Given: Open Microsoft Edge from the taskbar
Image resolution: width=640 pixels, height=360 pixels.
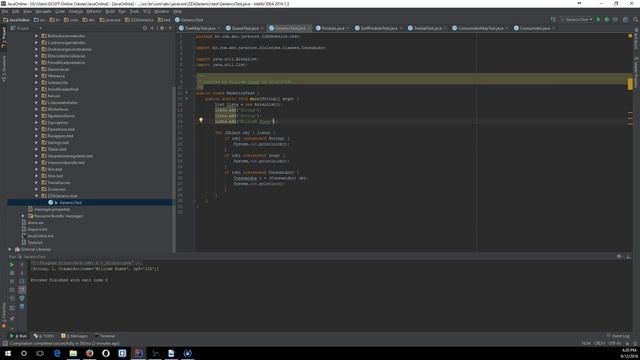Looking at the screenshot, I should [57, 353].
